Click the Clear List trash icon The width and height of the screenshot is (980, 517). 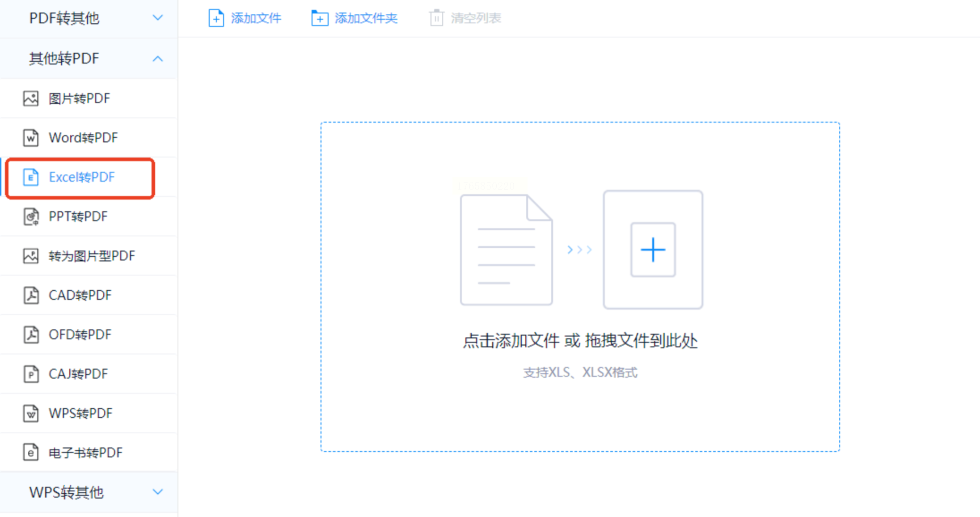click(436, 18)
